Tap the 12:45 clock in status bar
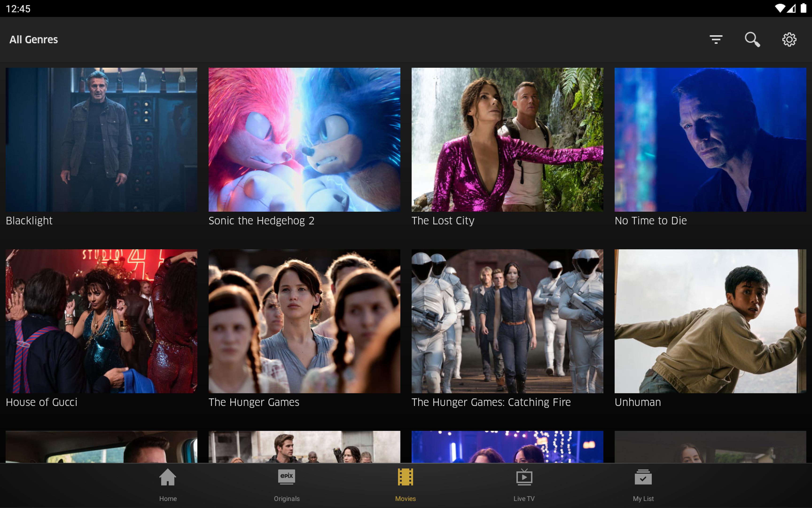The width and height of the screenshot is (812, 508). (x=18, y=9)
